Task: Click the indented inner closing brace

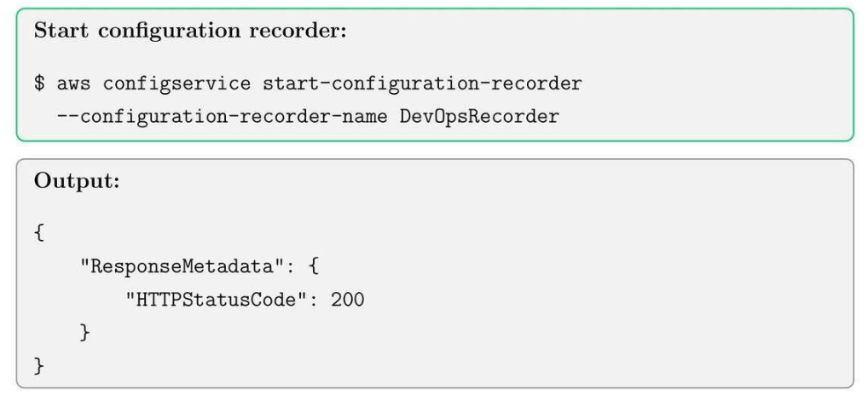Action: point(85,332)
